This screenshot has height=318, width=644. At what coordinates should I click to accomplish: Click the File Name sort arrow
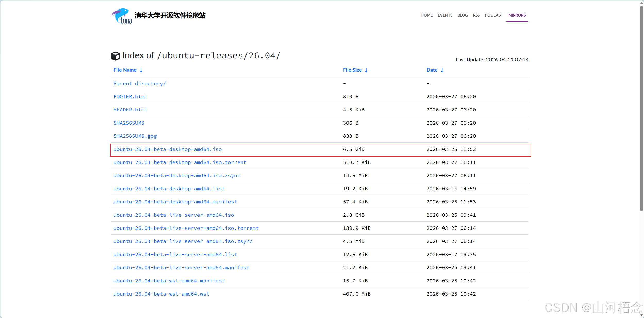141,70
